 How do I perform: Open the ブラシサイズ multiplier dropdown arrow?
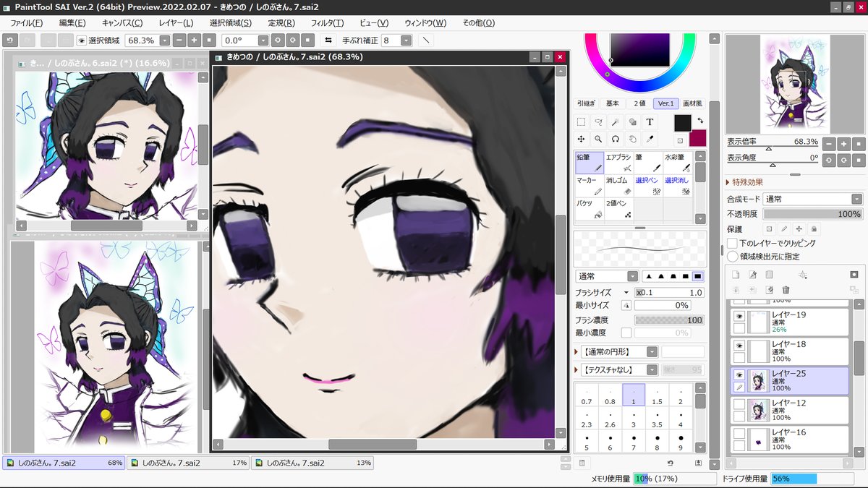pos(626,293)
